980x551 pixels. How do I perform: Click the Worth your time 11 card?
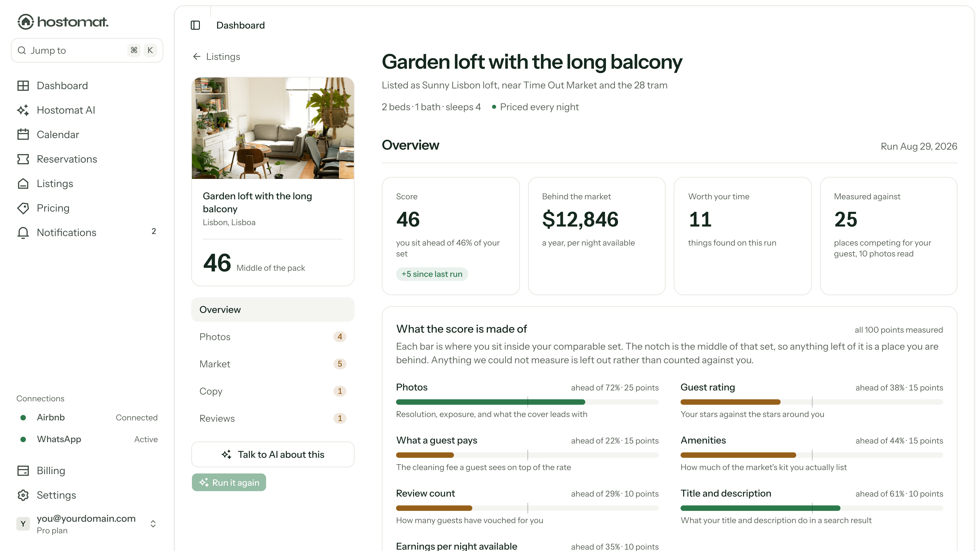pos(742,236)
